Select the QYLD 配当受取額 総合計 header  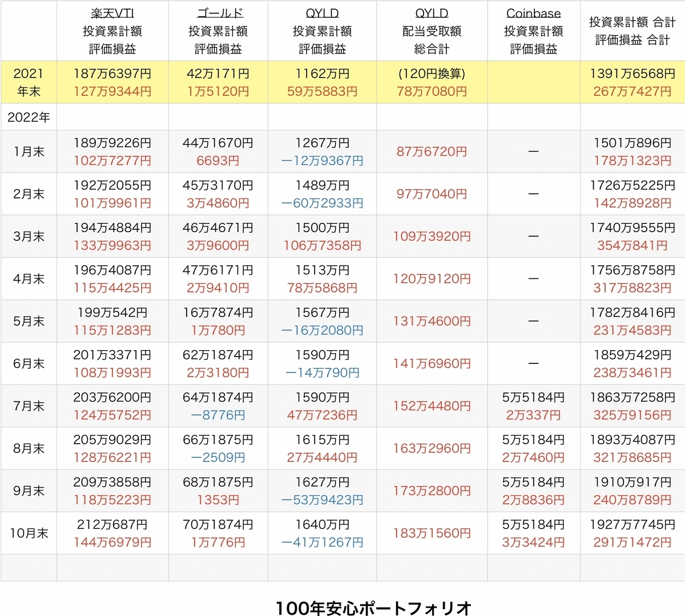(x=432, y=31)
